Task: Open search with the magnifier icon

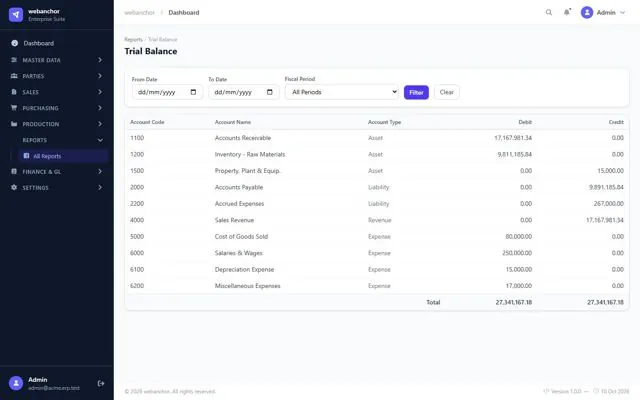Action: (x=549, y=12)
